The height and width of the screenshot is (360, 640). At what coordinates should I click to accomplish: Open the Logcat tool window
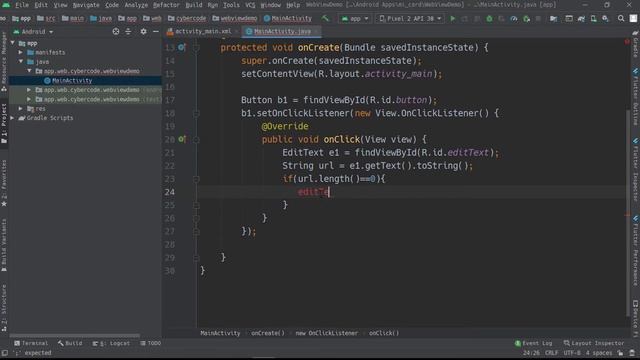111,343
